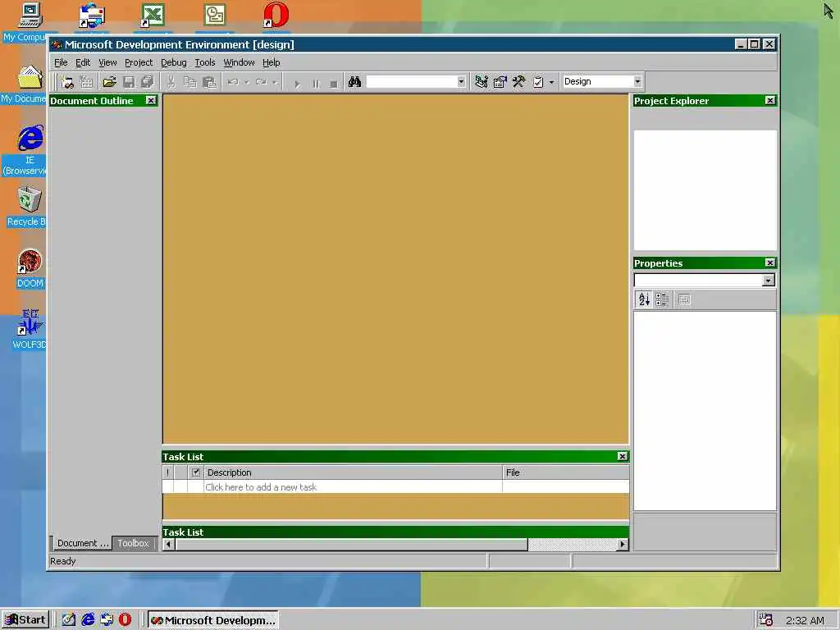Open Toolbox via hammer and wrench icon

point(518,82)
